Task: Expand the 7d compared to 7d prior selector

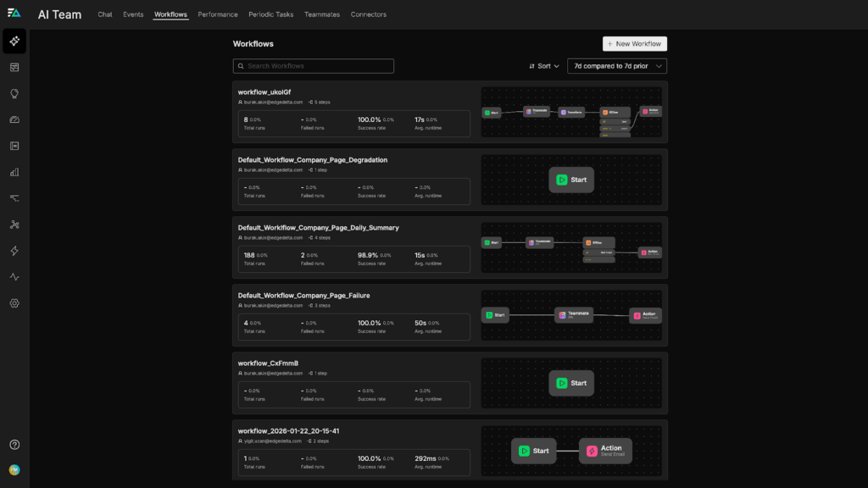Action: pyautogui.click(x=617, y=66)
